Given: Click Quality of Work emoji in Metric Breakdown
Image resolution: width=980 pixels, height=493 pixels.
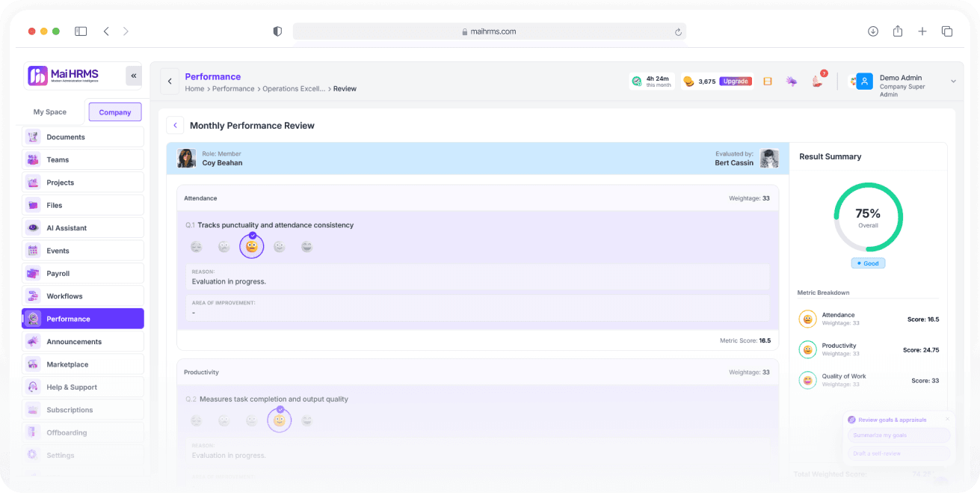Looking at the screenshot, I should point(807,380).
